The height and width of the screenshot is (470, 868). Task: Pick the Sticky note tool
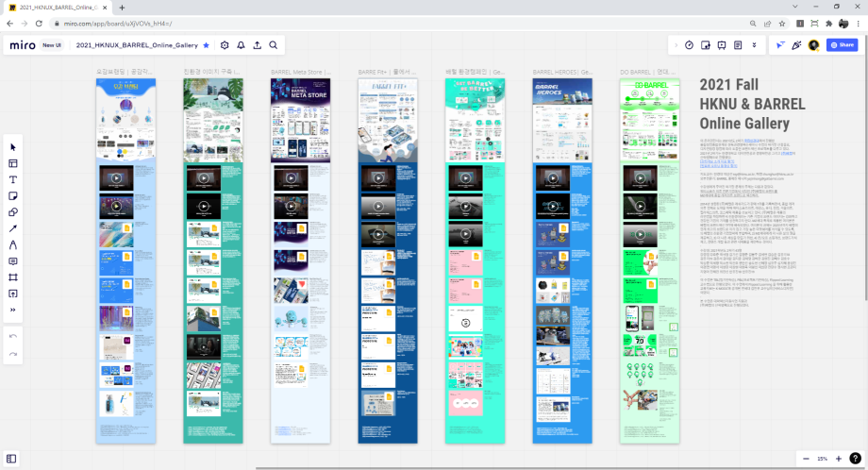pos(13,195)
